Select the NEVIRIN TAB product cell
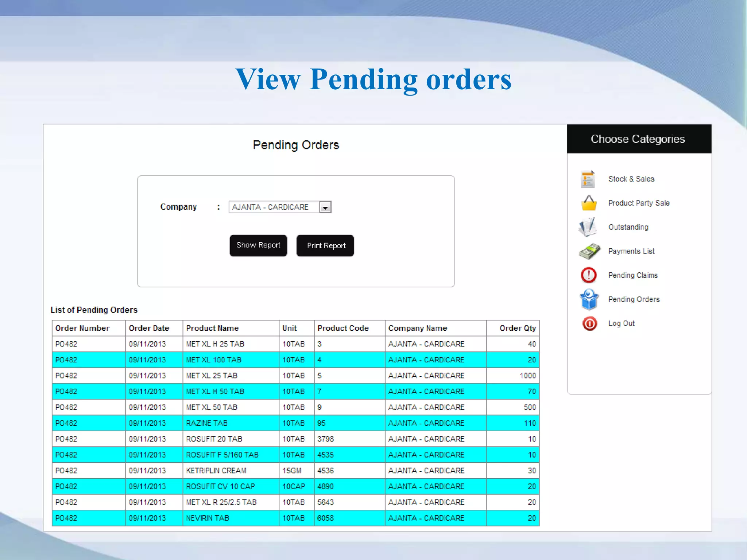747x560 pixels. tap(231, 518)
